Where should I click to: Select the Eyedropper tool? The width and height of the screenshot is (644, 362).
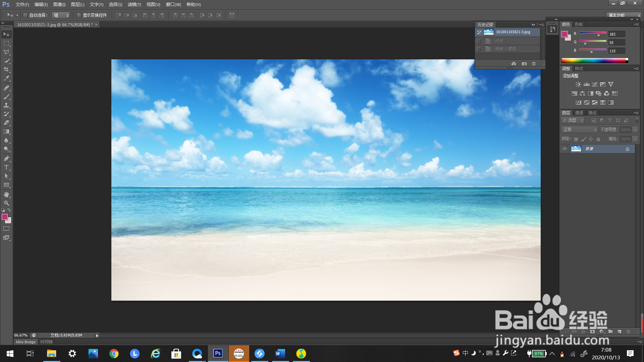pos(6,78)
